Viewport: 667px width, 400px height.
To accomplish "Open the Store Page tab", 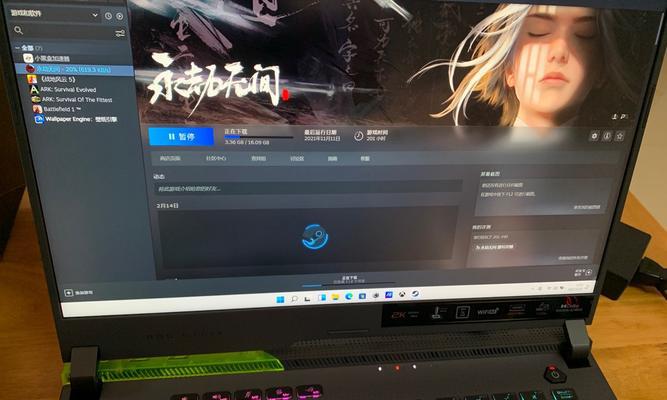I will pos(170,158).
